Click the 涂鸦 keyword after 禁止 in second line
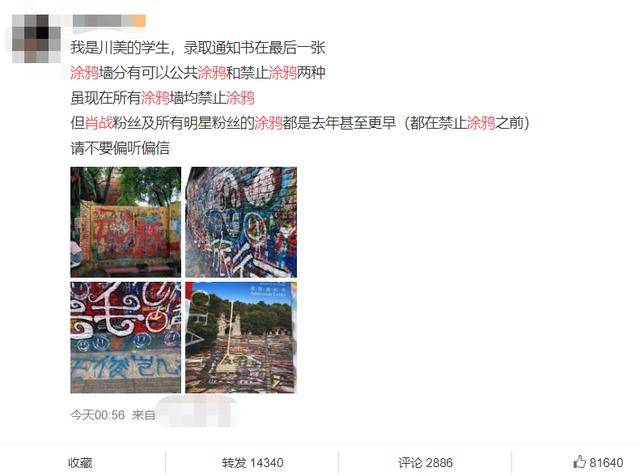Image resolution: width=640 pixels, height=476 pixels. click(282, 73)
